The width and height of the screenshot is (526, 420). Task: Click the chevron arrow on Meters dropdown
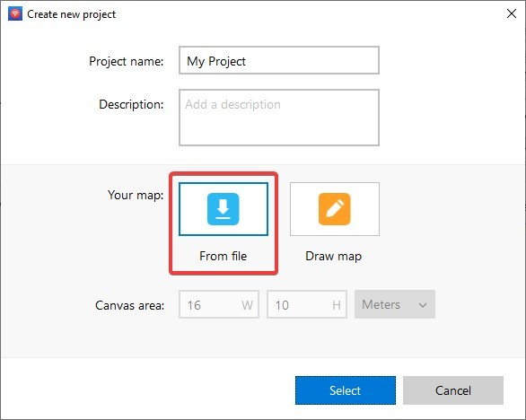pyautogui.click(x=423, y=305)
